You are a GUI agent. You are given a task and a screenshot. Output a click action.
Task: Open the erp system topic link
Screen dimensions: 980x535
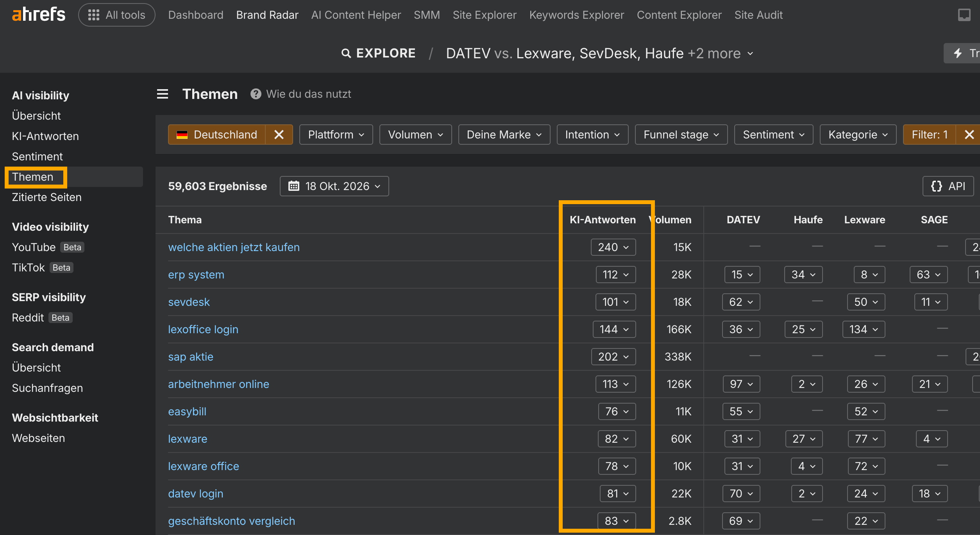(196, 275)
